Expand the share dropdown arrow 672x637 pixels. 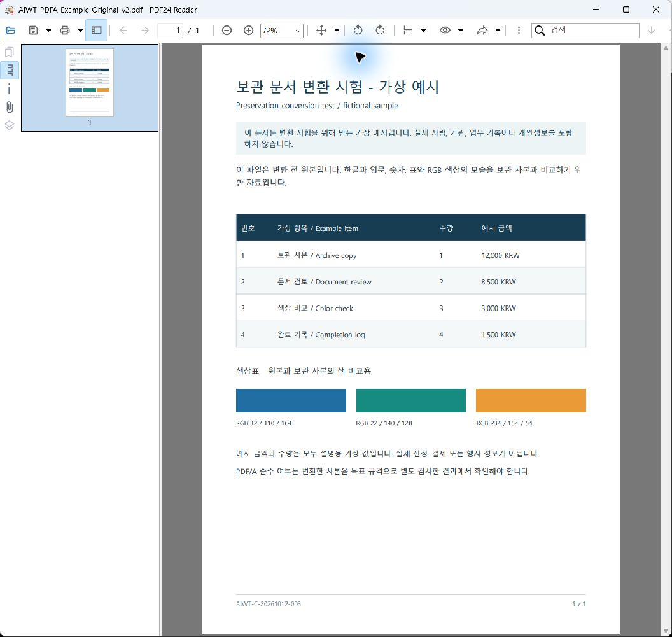coord(498,31)
